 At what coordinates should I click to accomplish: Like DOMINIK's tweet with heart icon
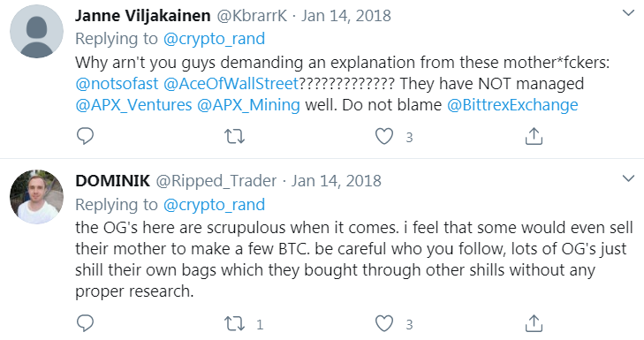(x=384, y=323)
